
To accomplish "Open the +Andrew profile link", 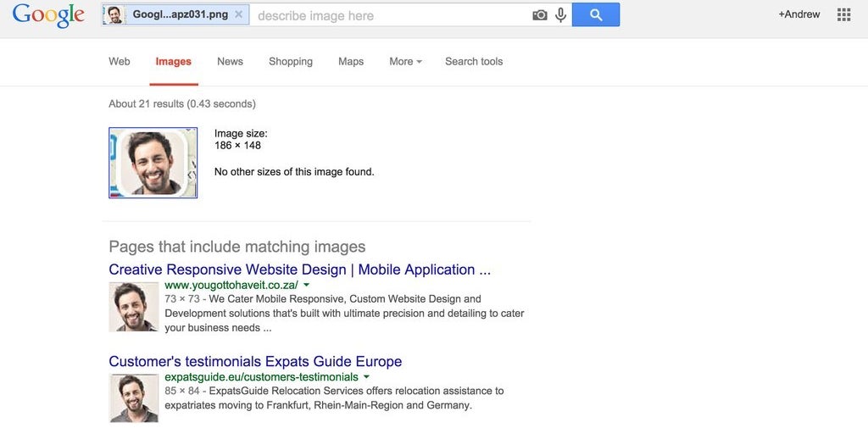I will tap(798, 14).
